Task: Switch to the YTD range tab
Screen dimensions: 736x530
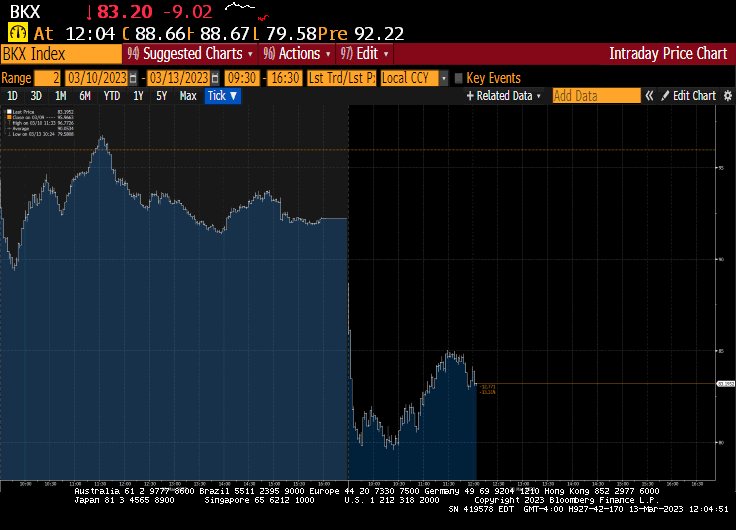Action: 111,96
